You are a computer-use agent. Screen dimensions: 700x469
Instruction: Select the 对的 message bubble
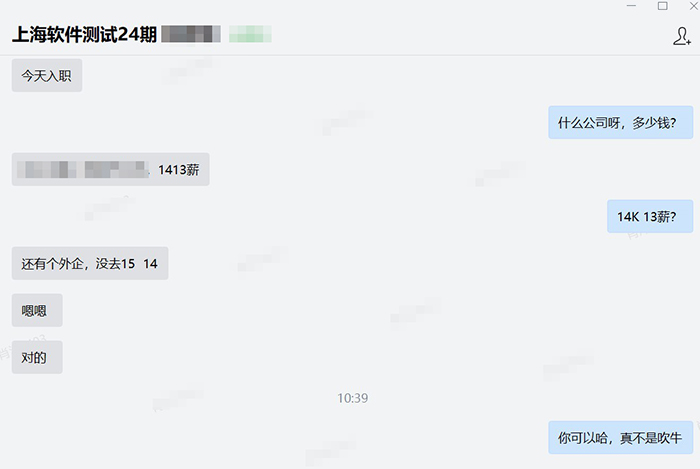point(37,357)
